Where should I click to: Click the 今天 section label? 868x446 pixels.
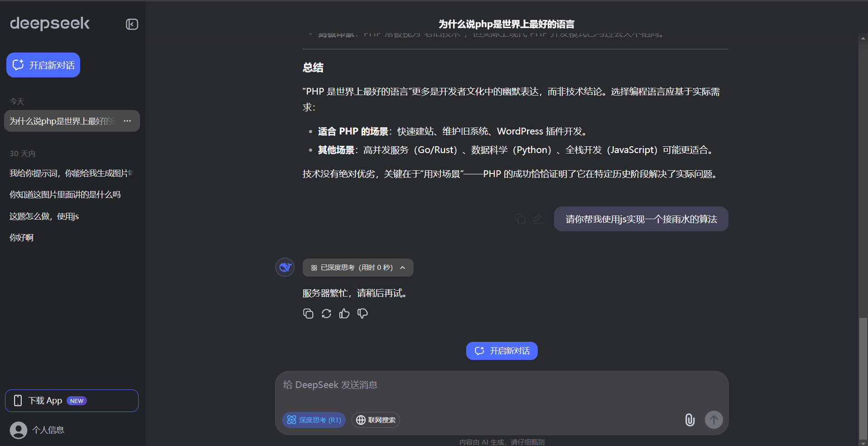click(17, 101)
